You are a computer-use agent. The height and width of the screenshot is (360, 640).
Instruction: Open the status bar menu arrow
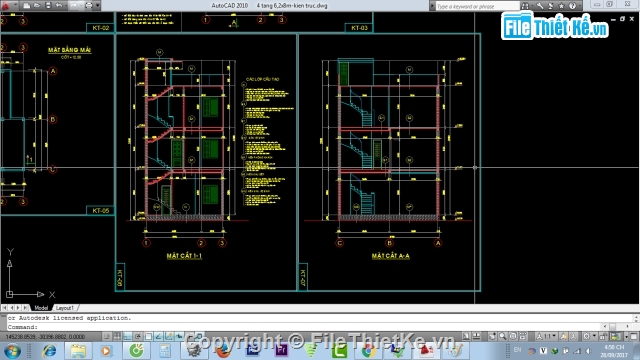tap(627, 337)
